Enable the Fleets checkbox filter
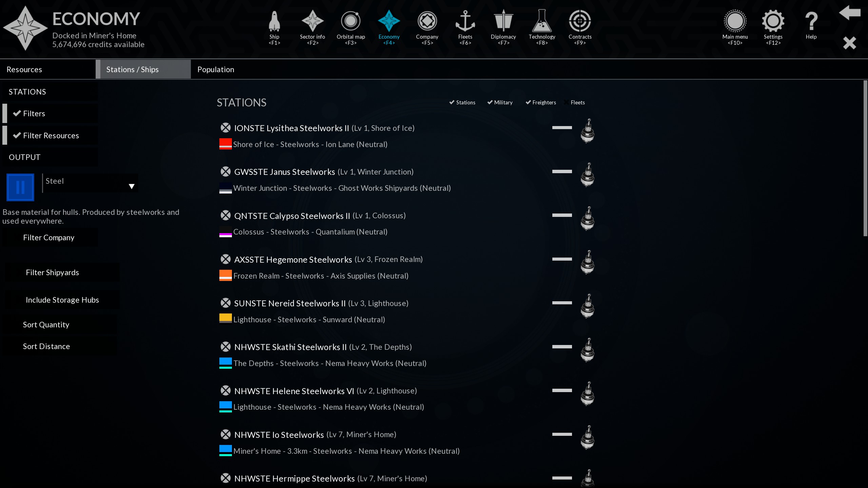 click(x=566, y=102)
